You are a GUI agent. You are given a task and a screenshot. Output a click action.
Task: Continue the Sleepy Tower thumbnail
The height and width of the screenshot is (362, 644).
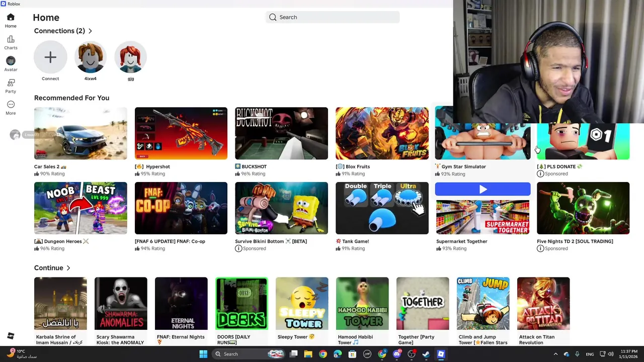[302, 304]
